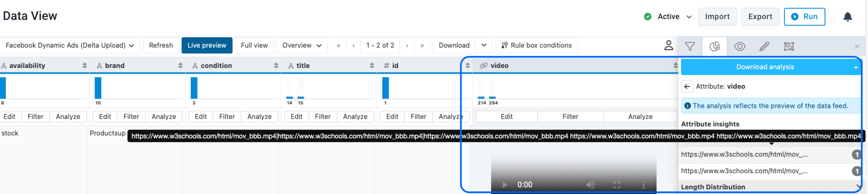
Task: Go to the next page
Action: [x=407, y=45]
